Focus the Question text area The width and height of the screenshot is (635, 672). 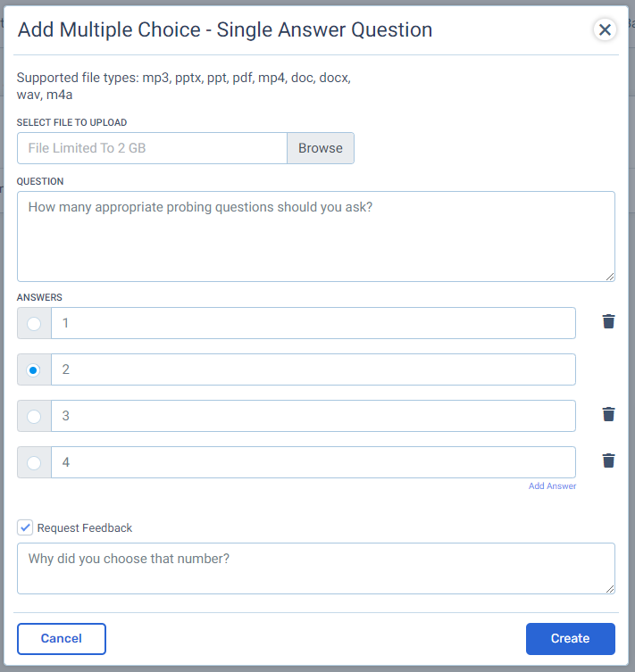click(x=316, y=236)
